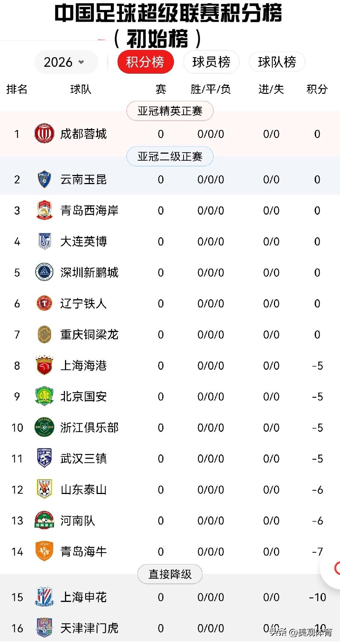Switch to the 球员榜 tab

point(211,62)
